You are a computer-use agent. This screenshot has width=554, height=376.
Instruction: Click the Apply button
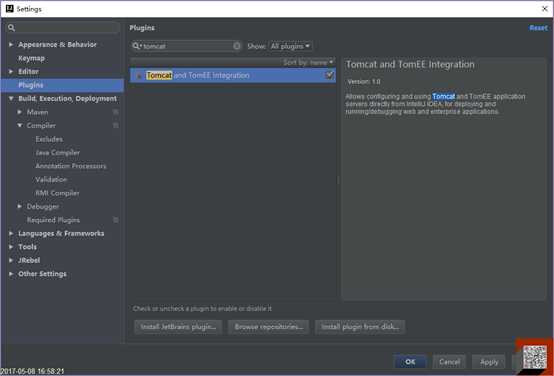point(489,362)
